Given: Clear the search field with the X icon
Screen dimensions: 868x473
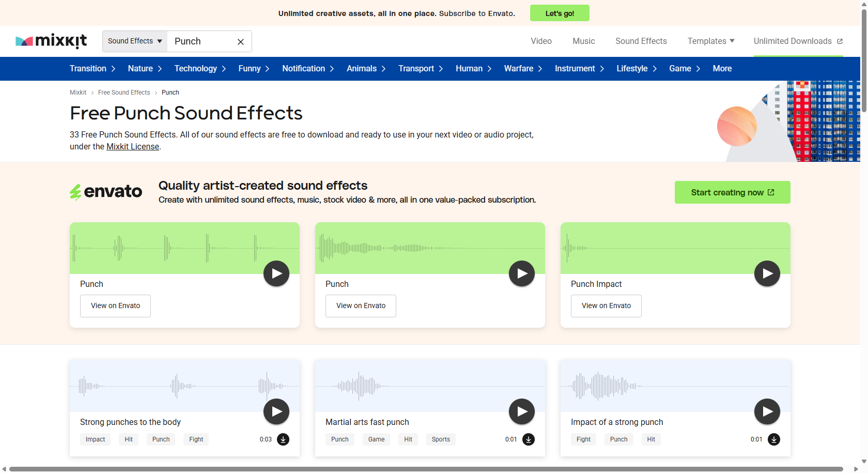Looking at the screenshot, I should [x=240, y=41].
